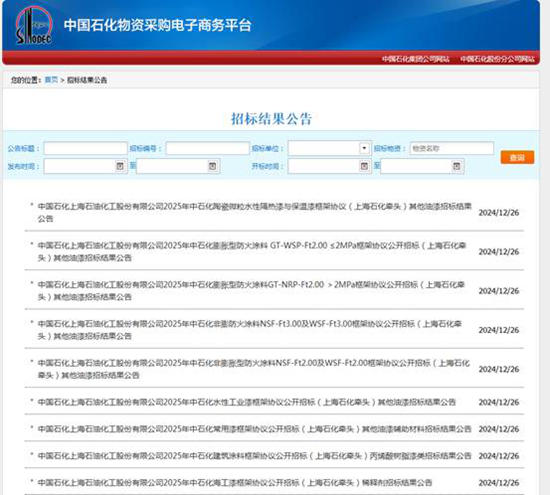This screenshot has height=495, width=550.
Task: Click the 发布时间 end date field
Action: click(178, 166)
